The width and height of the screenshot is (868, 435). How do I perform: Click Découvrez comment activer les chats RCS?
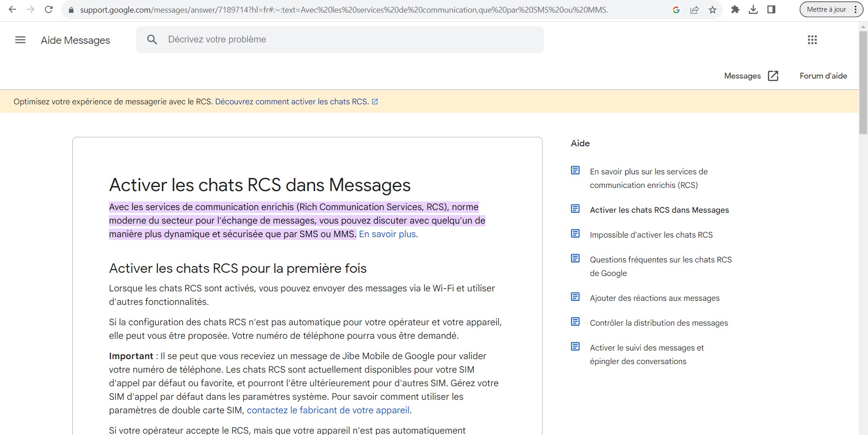pyautogui.click(x=292, y=102)
